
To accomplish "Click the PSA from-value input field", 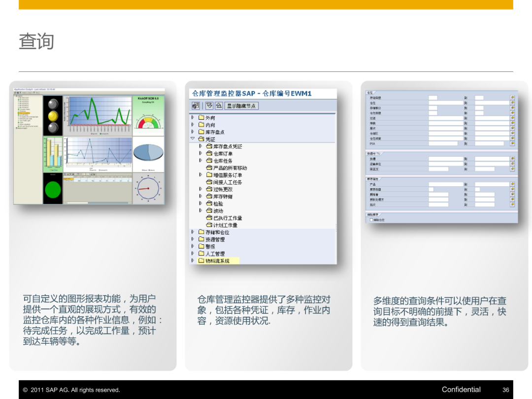I will click(x=443, y=143).
